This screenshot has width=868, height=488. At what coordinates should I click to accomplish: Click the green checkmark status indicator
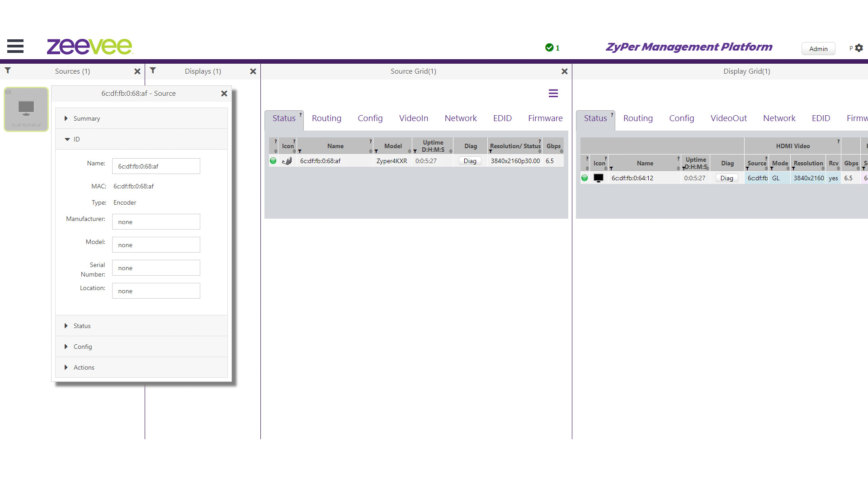click(x=549, y=48)
